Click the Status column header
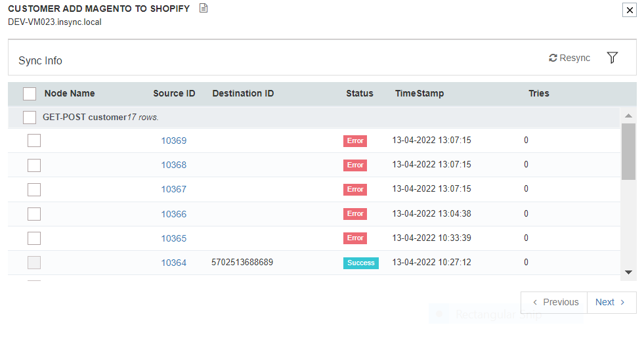This screenshot has width=644, height=344. pyautogui.click(x=360, y=94)
